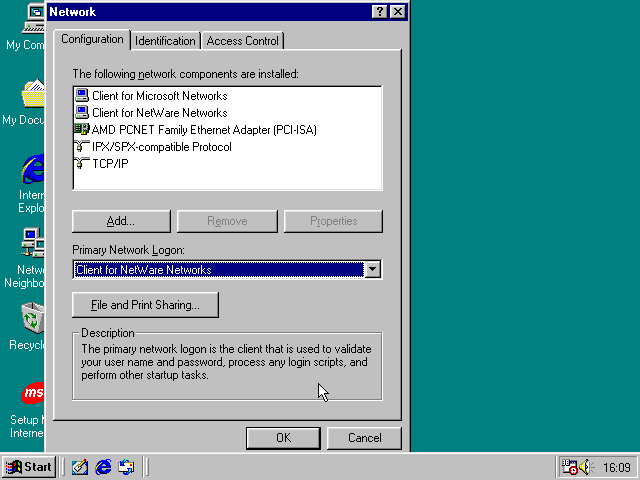Select Client for NetWare Networks list icon
640x480 pixels.
[x=82, y=112]
